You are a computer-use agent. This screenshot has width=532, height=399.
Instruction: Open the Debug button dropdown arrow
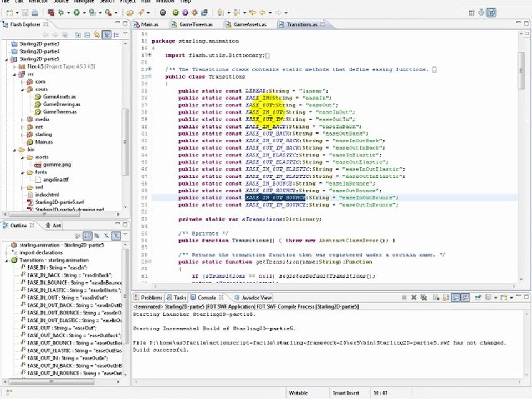pyautogui.click(x=68, y=13)
